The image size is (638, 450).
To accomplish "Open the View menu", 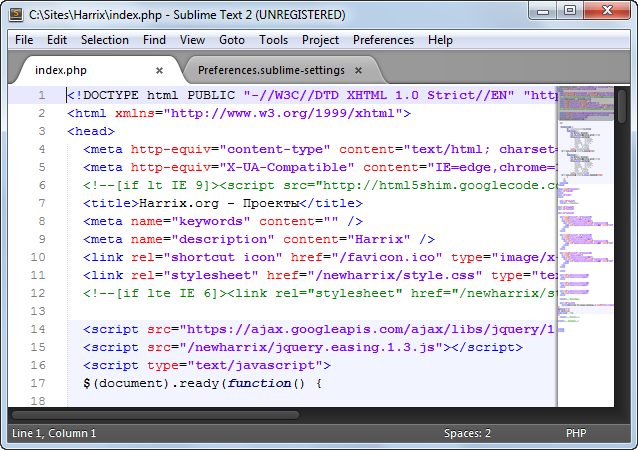I will pyautogui.click(x=192, y=40).
